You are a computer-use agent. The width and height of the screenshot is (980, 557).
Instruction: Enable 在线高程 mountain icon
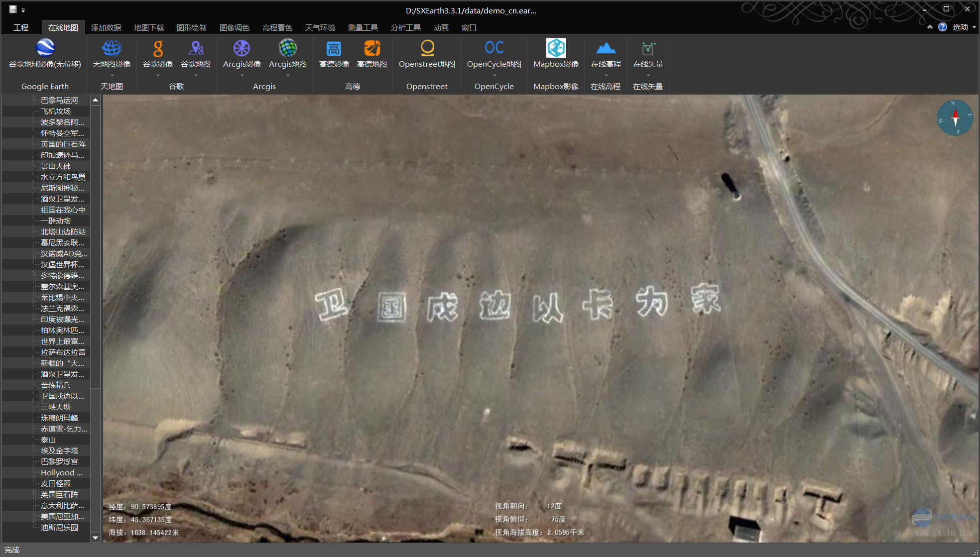click(x=606, y=48)
